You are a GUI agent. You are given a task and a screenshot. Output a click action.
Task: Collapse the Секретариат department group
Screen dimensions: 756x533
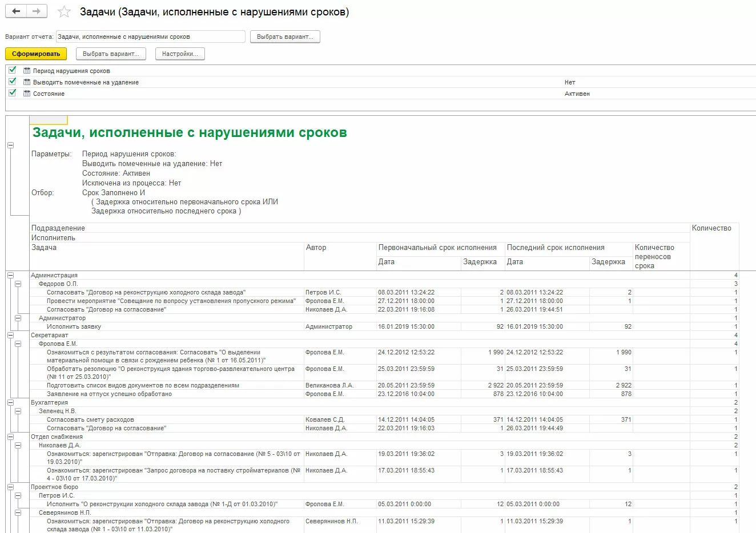click(10, 335)
